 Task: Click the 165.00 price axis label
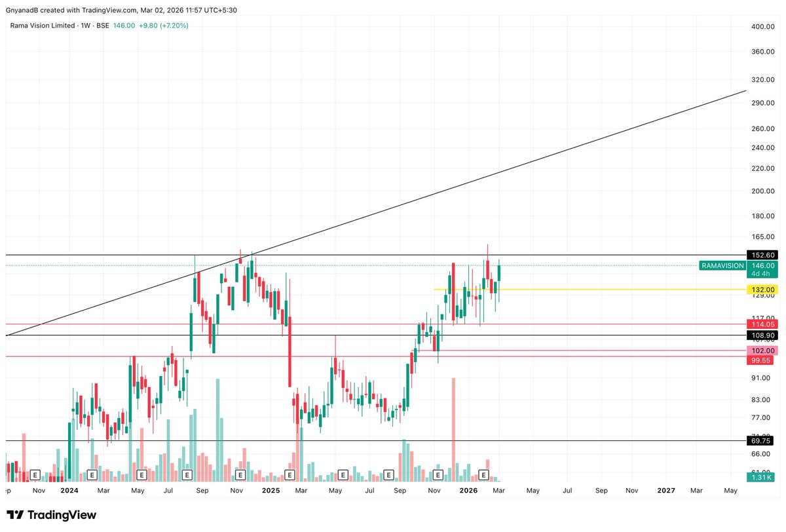point(762,237)
